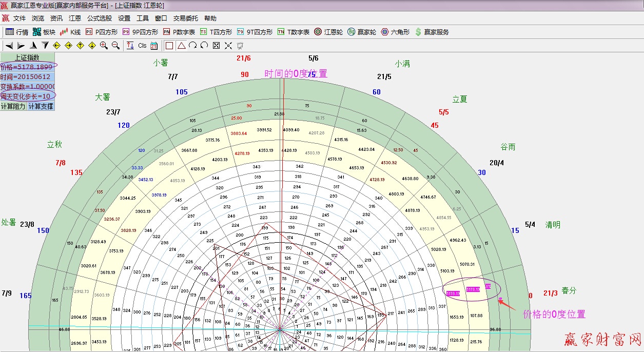Click the calendar date icon
This screenshot has height=352, width=644.
pyautogui.click(x=154, y=46)
